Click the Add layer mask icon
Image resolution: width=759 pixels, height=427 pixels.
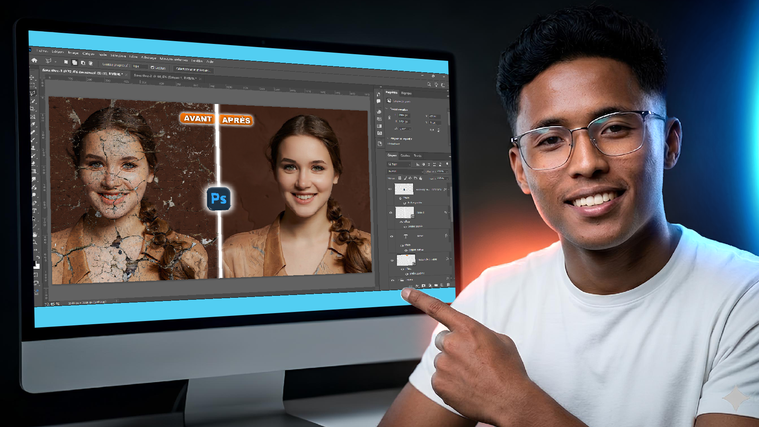click(423, 286)
